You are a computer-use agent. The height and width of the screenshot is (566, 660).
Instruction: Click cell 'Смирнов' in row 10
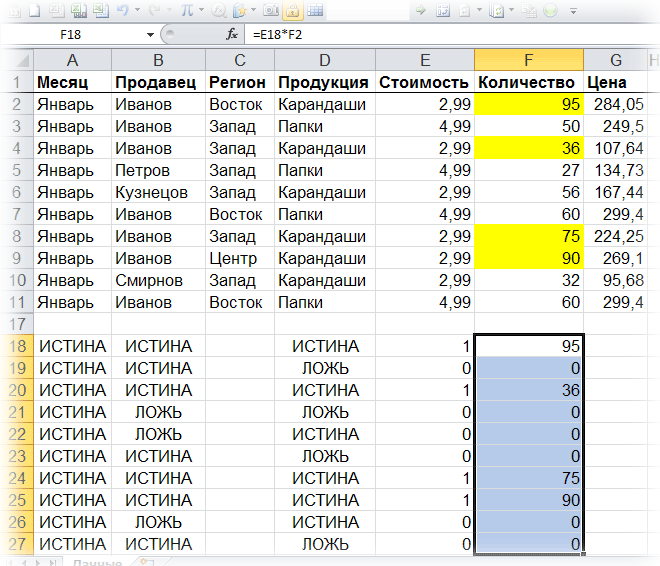pyautogui.click(x=158, y=280)
